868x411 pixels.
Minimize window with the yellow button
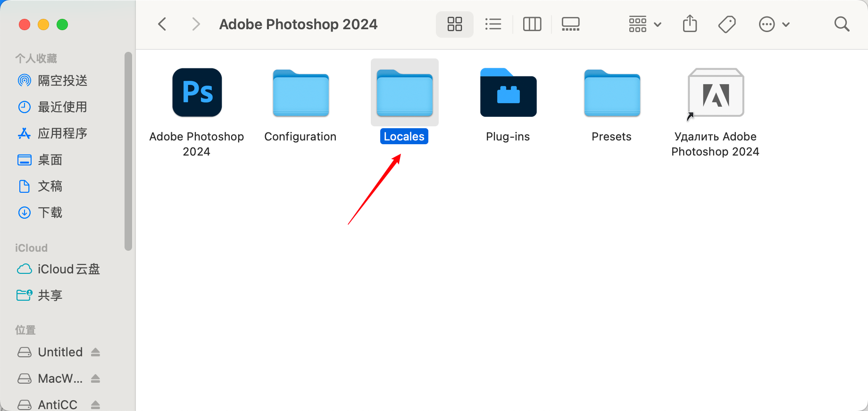click(43, 25)
